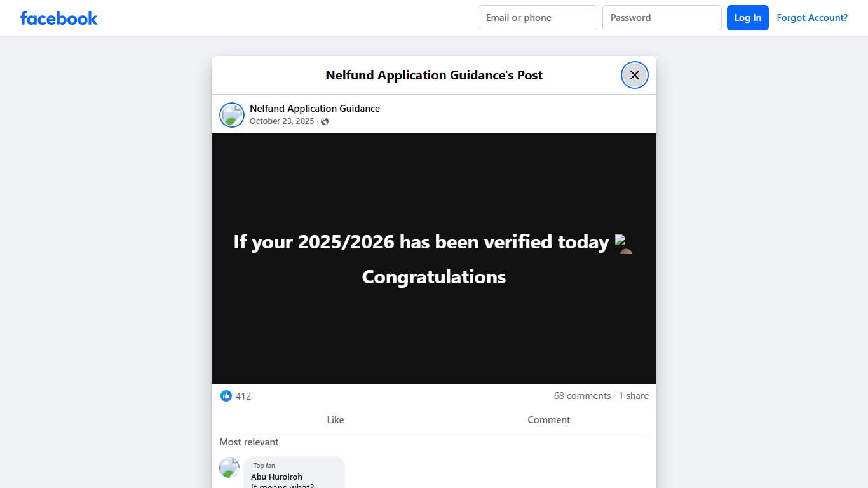Expand the 68 comments list

[581, 395]
